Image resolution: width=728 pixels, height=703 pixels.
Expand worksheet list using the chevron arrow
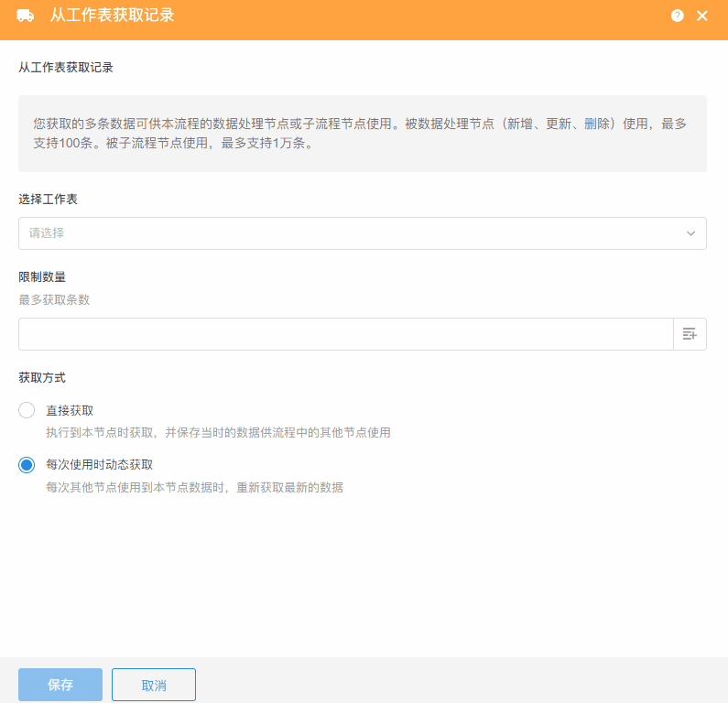(x=691, y=233)
